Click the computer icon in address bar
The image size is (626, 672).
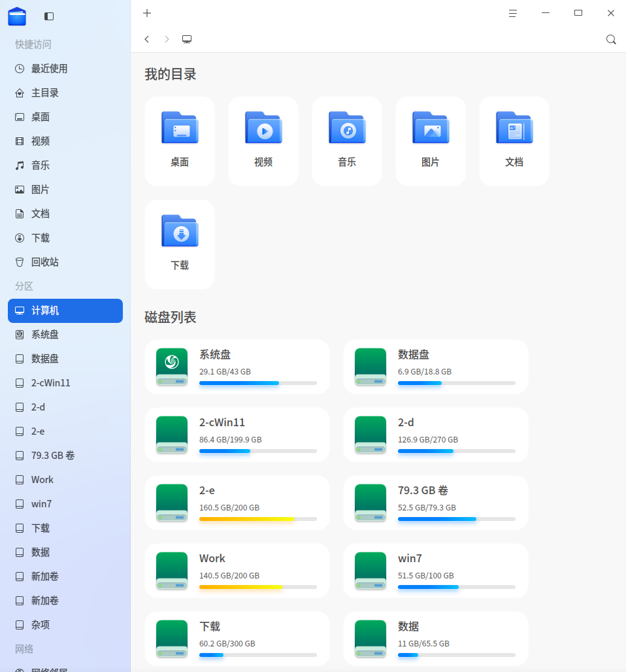[x=187, y=39]
